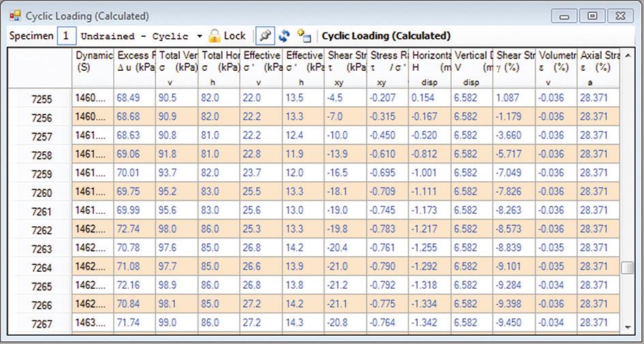The width and height of the screenshot is (644, 344).
Task: Click the Lock button label
Action: [x=234, y=36]
